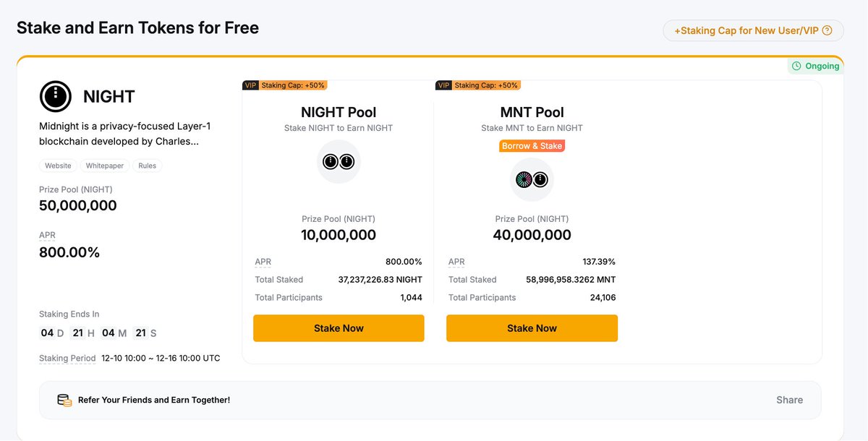Click the NIGHT token logo icon
This screenshot has height=441, width=868.
55,97
